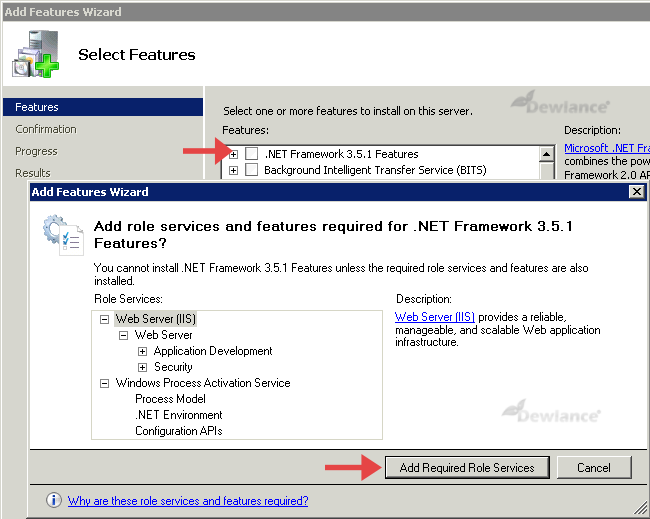Screen dimensions: 650x519
Task: Collapse the Web Server (IIS) node
Action: point(104,319)
